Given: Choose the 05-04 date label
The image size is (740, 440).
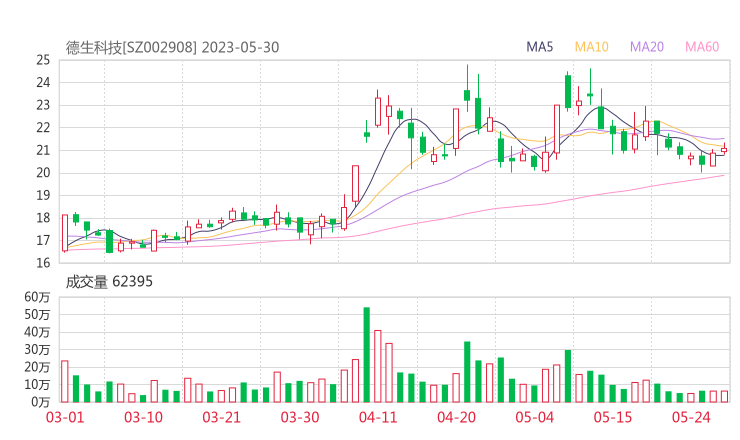Looking at the screenshot, I should click(534, 417).
